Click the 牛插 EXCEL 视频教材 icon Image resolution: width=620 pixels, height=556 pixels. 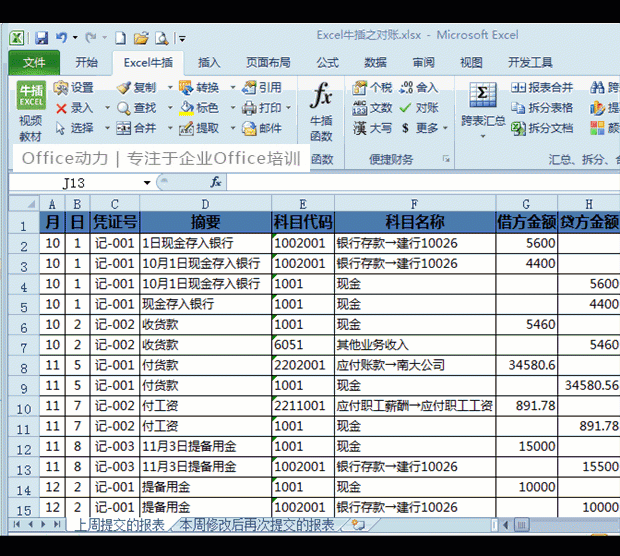pyautogui.click(x=31, y=95)
